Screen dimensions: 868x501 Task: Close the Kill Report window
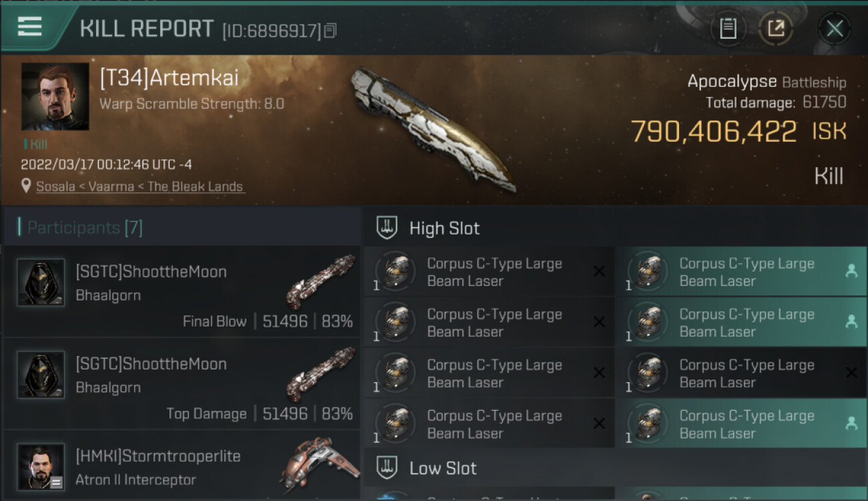coord(835,29)
